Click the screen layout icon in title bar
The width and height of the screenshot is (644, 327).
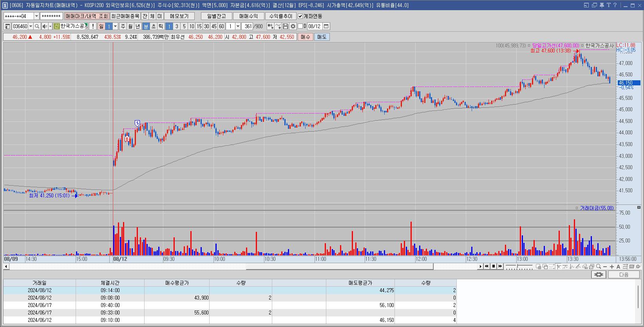tap(586, 5)
